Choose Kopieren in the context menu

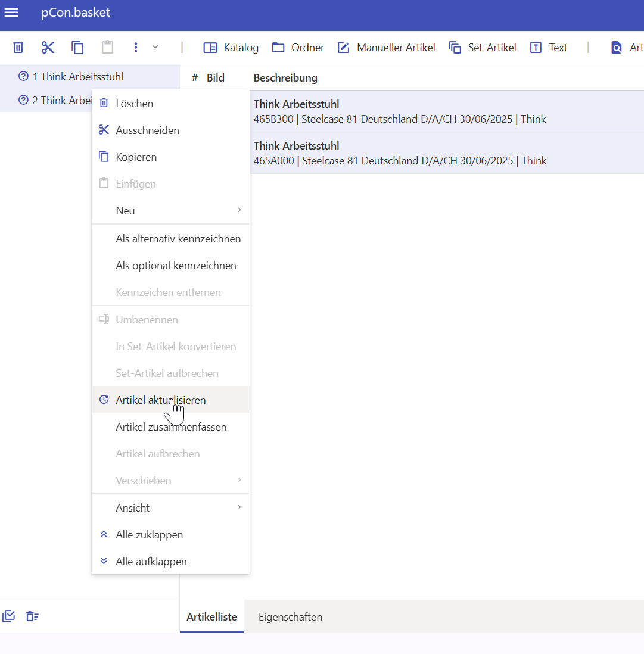coord(170,157)
